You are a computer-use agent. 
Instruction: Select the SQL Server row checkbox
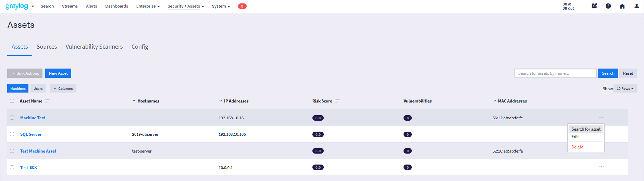(12, 134)
